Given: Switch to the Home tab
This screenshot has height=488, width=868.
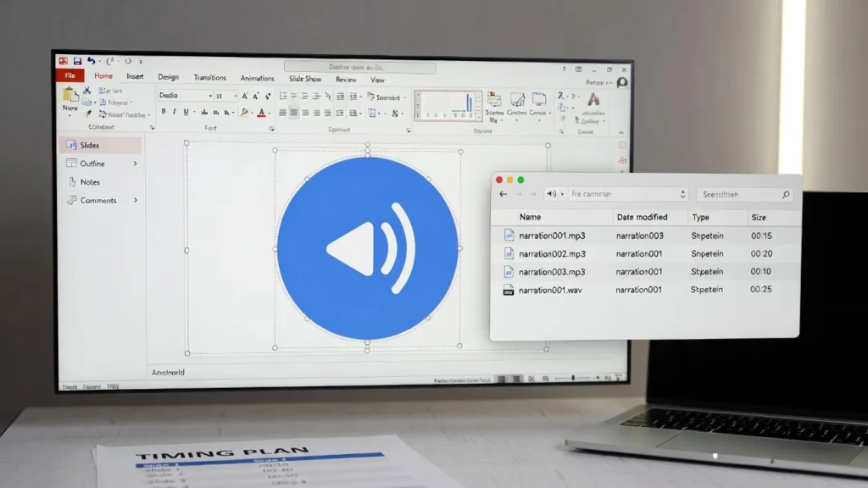Looking at the screenshot, I should tap(103, 75).
